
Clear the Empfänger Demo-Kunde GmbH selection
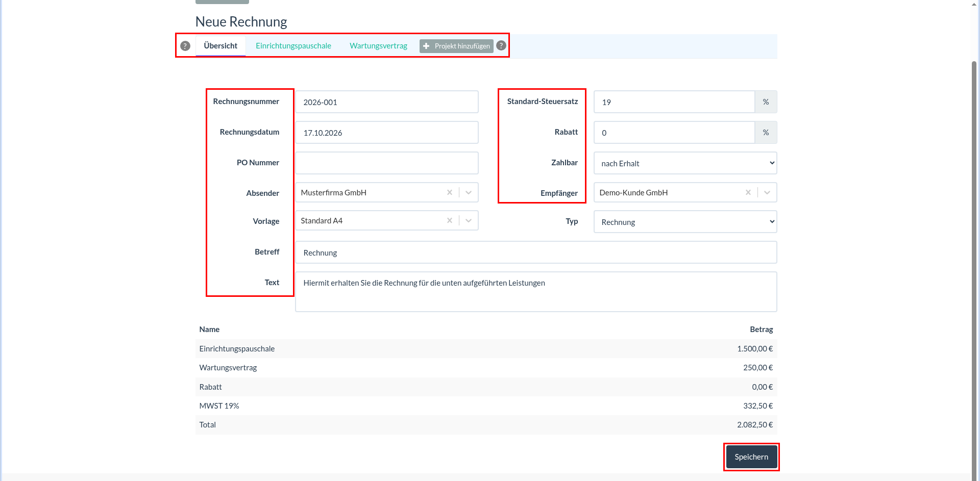click(748, 192)
